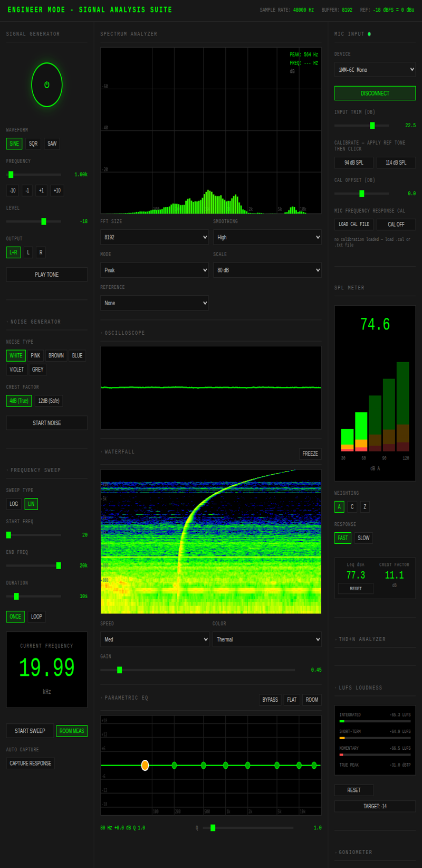Click the DISCONNECT button
Screen dimensions: 422x868
pos(375,93)
